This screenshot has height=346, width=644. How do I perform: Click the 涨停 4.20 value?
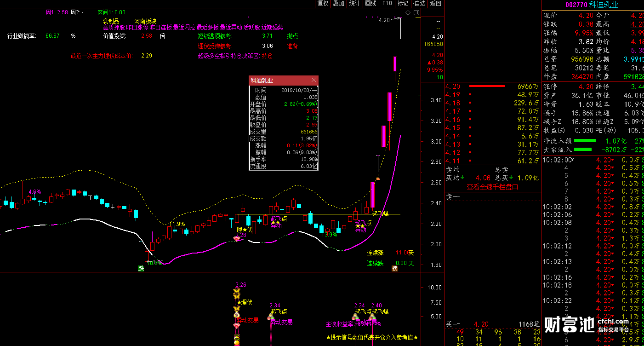point(586,86)
